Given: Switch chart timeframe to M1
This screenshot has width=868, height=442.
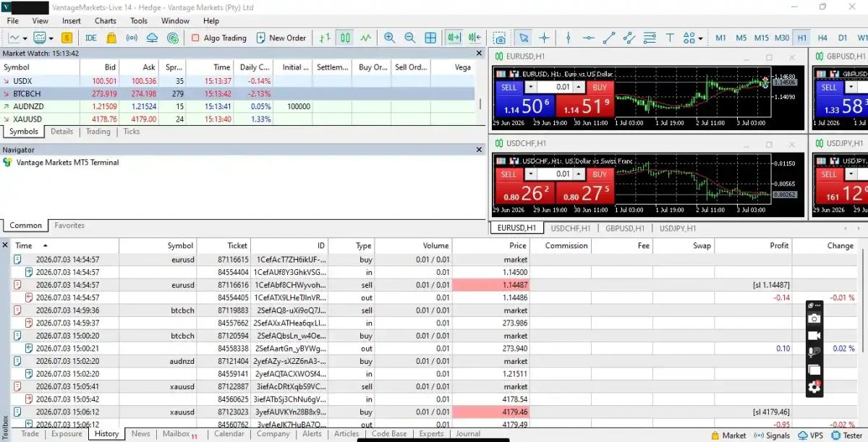Looking at the screenshot, I should tap(720, 38).
